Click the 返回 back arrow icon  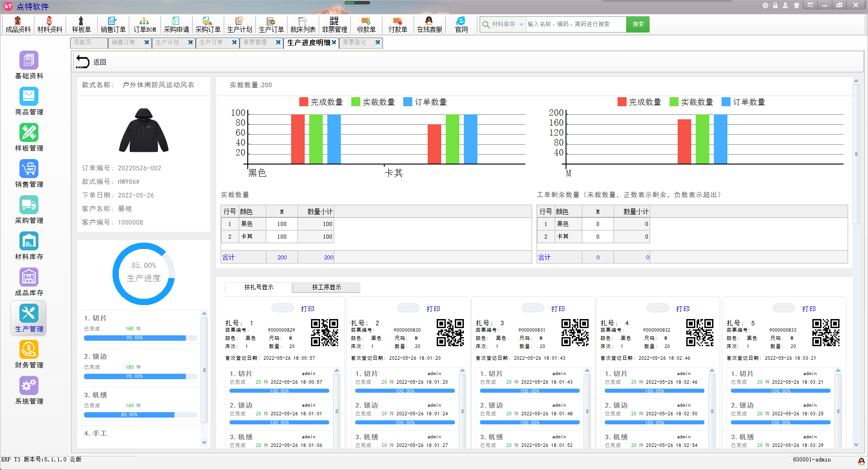pos(83,61)
